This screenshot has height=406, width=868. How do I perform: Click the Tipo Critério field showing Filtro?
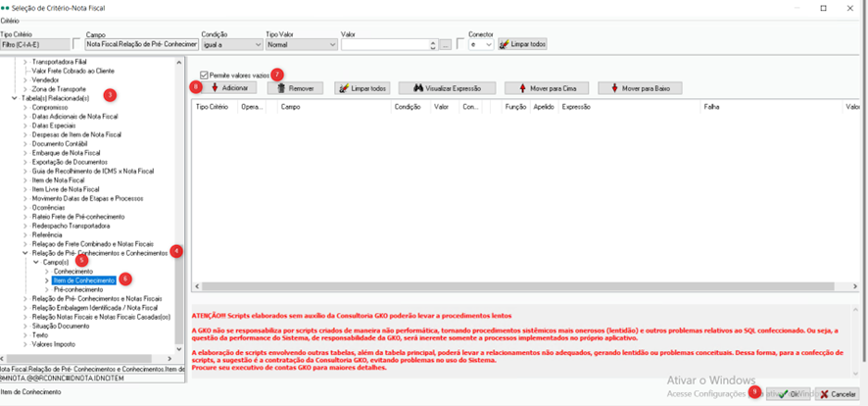point(35,44)
